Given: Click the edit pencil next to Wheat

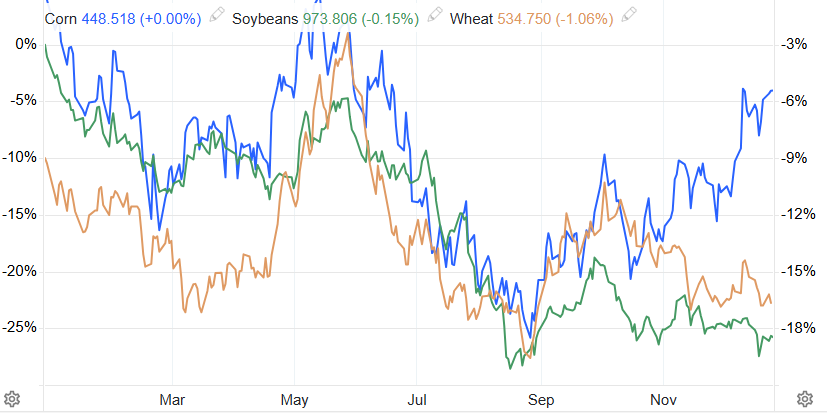Looking at the screenshot, I should click(628, 18).
